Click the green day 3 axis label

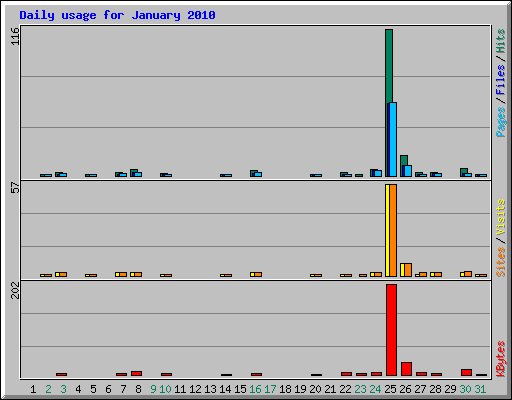point(63,389)
